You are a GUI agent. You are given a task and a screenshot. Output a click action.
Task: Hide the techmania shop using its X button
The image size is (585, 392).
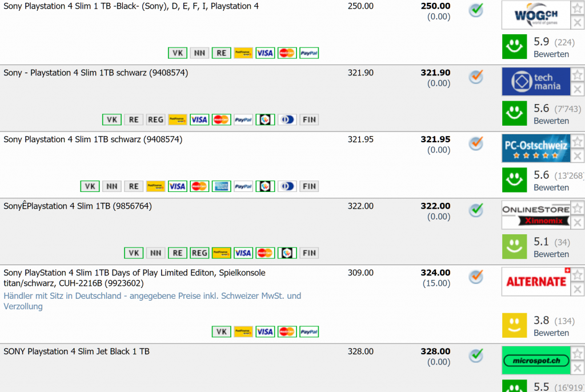(578, 89)
